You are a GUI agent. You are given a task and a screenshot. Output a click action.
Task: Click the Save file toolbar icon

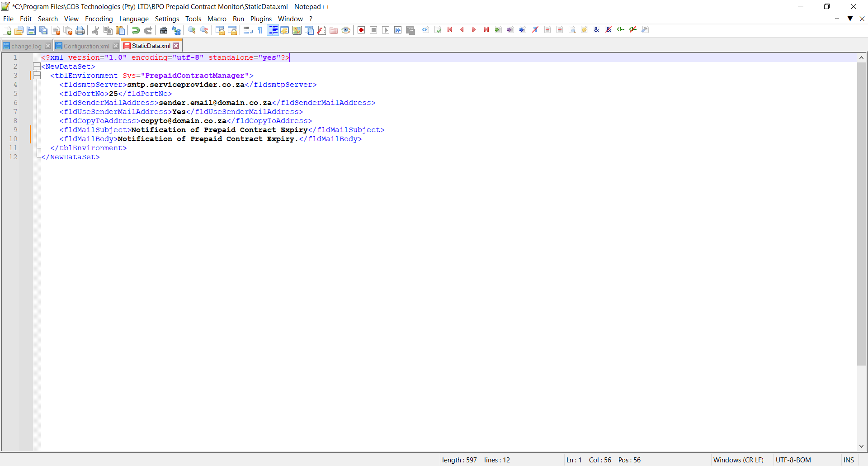(x=31, y=30)
